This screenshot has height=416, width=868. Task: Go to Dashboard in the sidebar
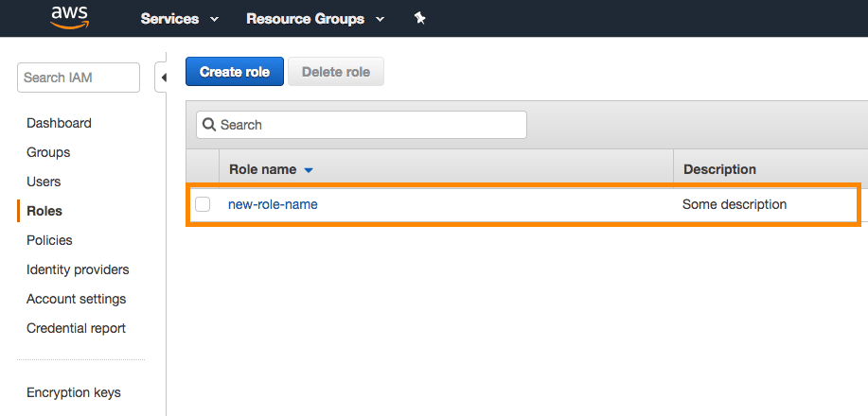(59, 123)
